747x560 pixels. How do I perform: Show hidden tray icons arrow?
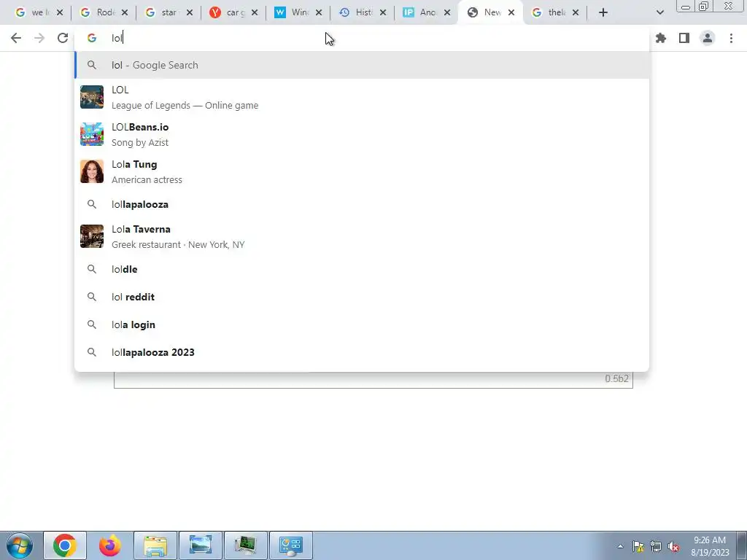620,546
